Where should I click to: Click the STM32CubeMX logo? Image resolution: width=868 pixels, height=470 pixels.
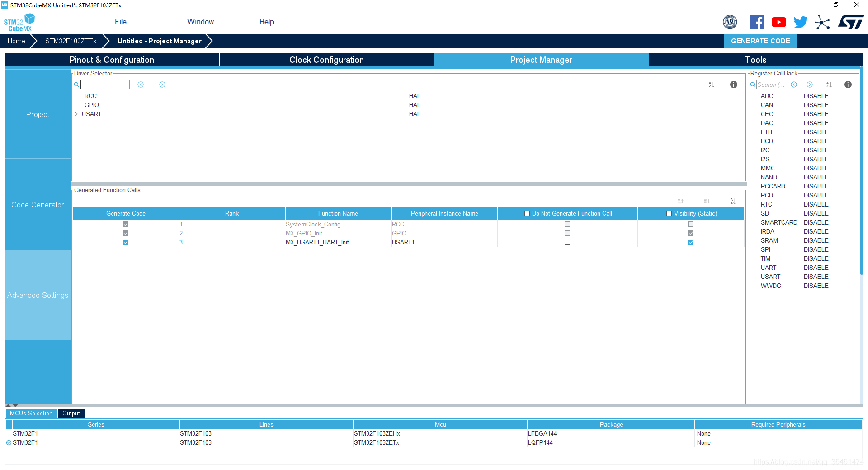point(19,23)
